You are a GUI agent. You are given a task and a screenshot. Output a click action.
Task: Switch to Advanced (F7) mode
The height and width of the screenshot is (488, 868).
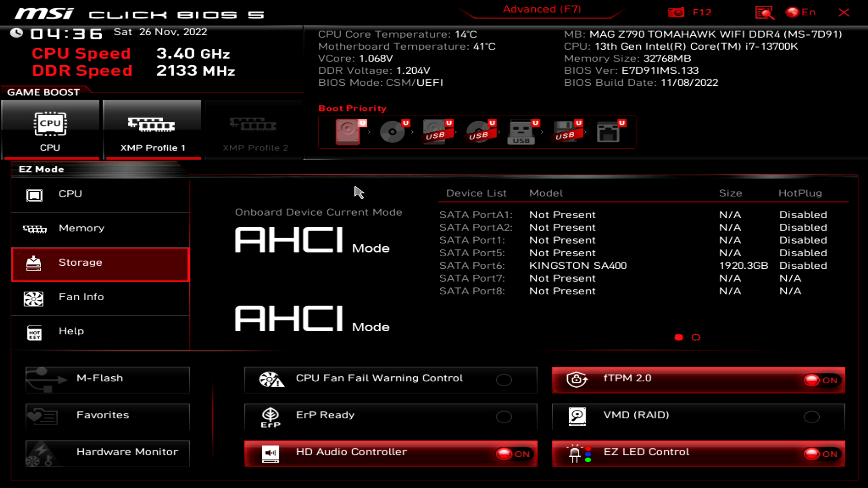click(542, 9)
